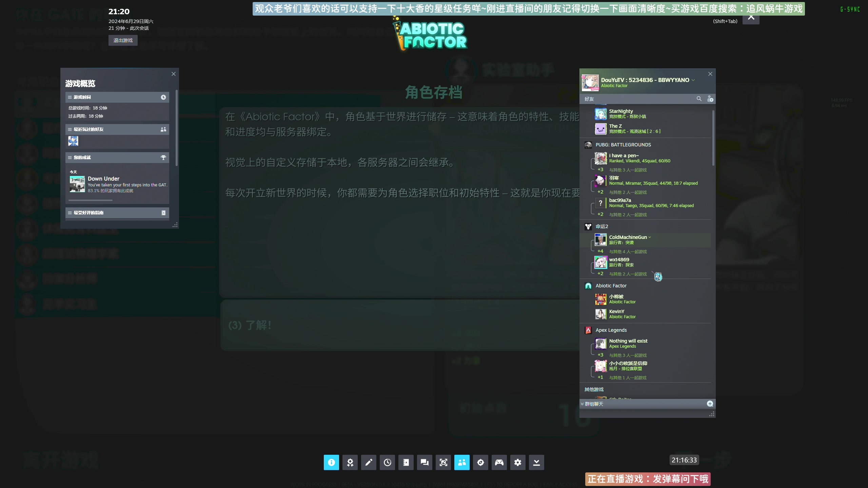Screen dimensions: 868x488
Task: Select friend wxt4869
Action: [x=646, y=262]
